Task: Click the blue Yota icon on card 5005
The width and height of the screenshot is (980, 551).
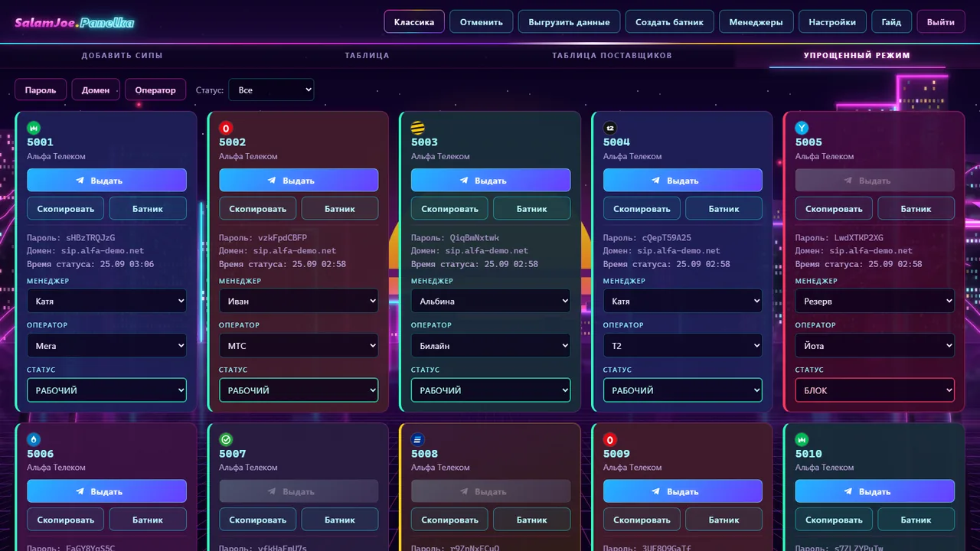Action: (x=802, y=128)
